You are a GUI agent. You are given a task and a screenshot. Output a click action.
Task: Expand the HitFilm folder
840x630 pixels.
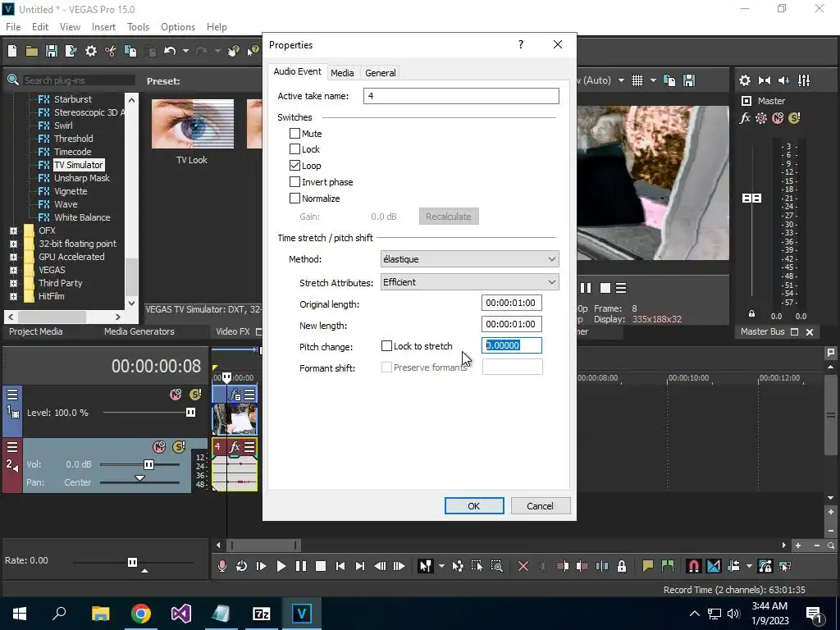tap(13, 296)
